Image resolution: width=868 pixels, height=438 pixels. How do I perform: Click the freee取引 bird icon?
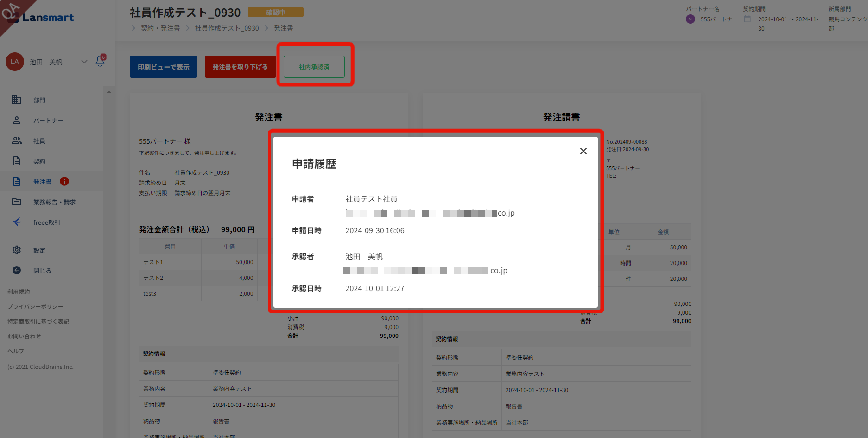coord(17,222)
